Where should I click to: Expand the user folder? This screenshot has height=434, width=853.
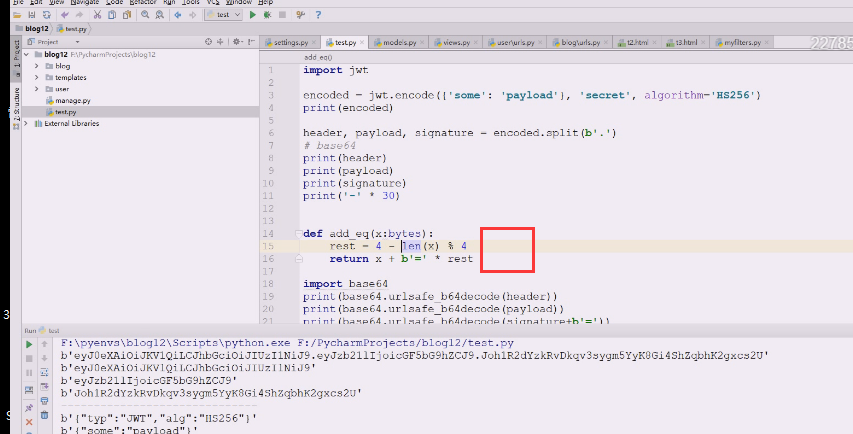(x=36, y=89)
